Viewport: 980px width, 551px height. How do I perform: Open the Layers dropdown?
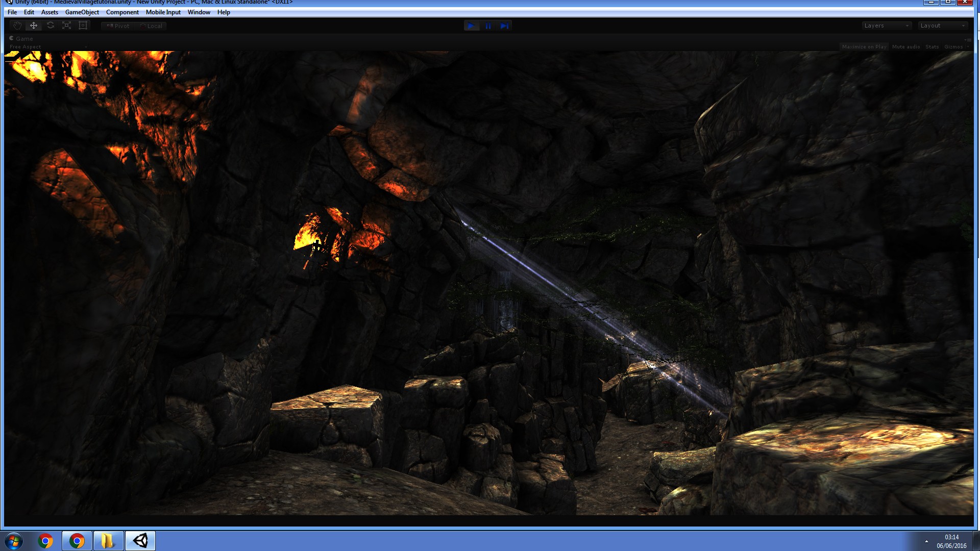click(887, 26)
